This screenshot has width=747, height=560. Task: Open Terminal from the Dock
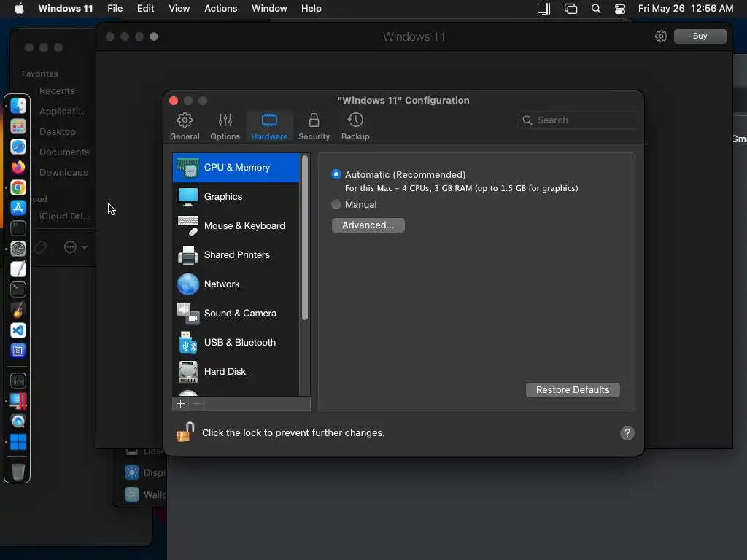click(x=18, y=289)
